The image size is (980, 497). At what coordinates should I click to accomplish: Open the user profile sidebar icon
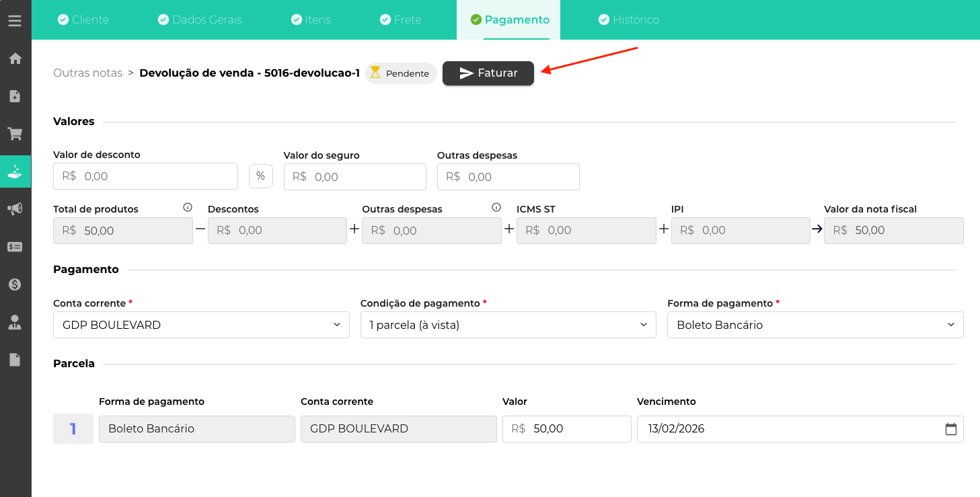pyautogui.click(x=15, y=322)
